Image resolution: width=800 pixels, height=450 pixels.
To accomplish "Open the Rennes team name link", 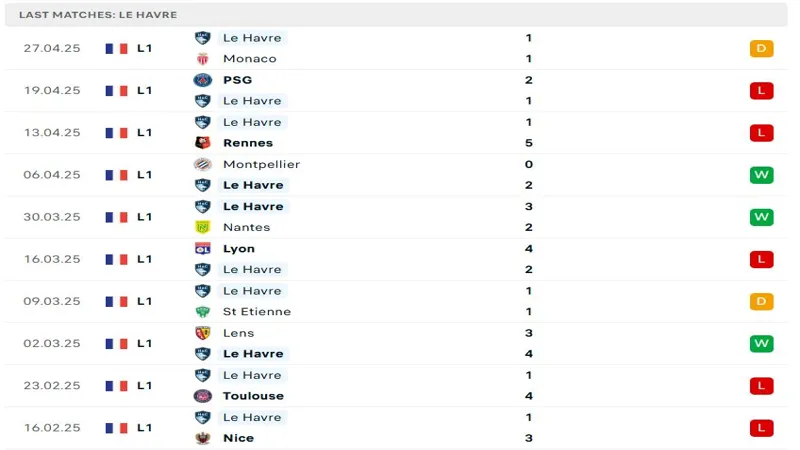I will pyautogui.click(x=248, y=143).
